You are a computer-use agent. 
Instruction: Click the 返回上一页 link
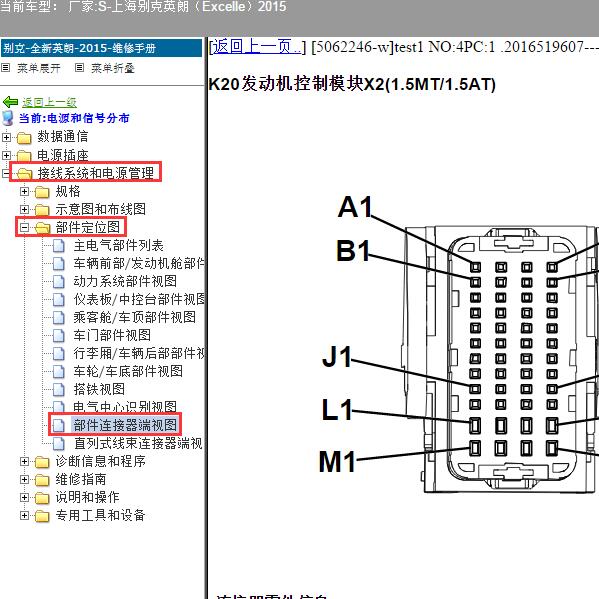pos(257,47)
